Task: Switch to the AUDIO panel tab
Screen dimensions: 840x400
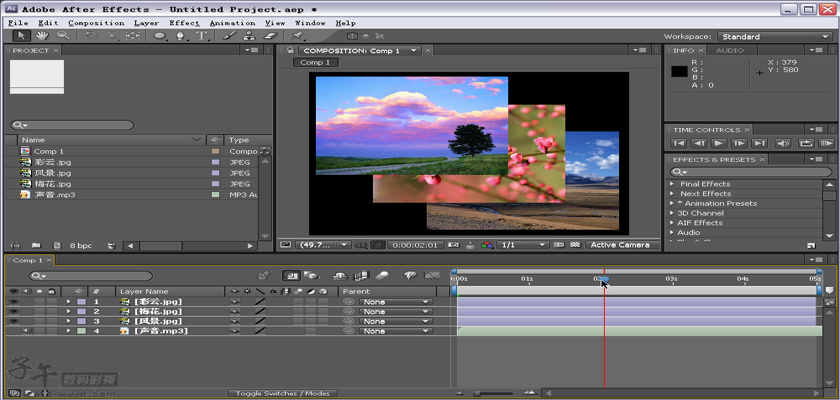Action: click(x=729, y=50)
